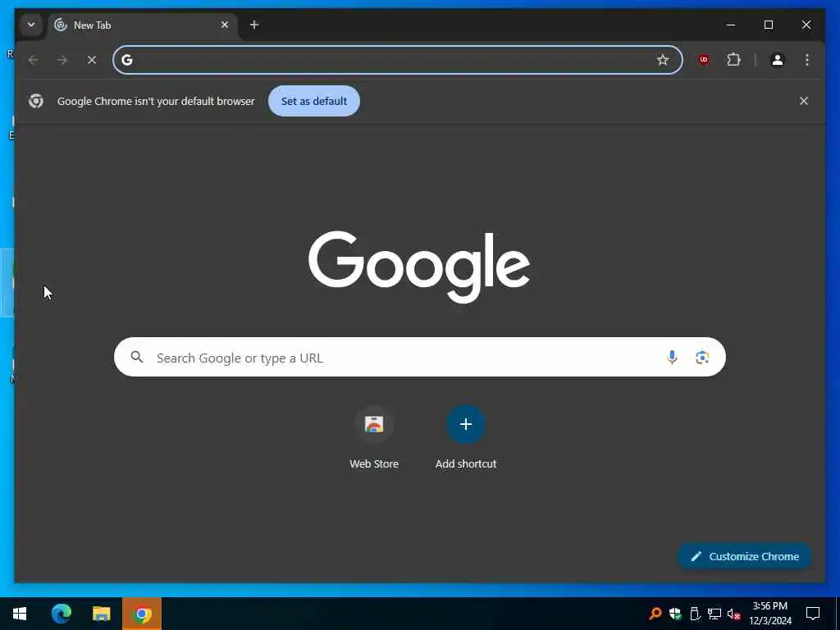The image size is (840, 630).
Task: Close the New Tab tab
Action: [x=225, y=25]
